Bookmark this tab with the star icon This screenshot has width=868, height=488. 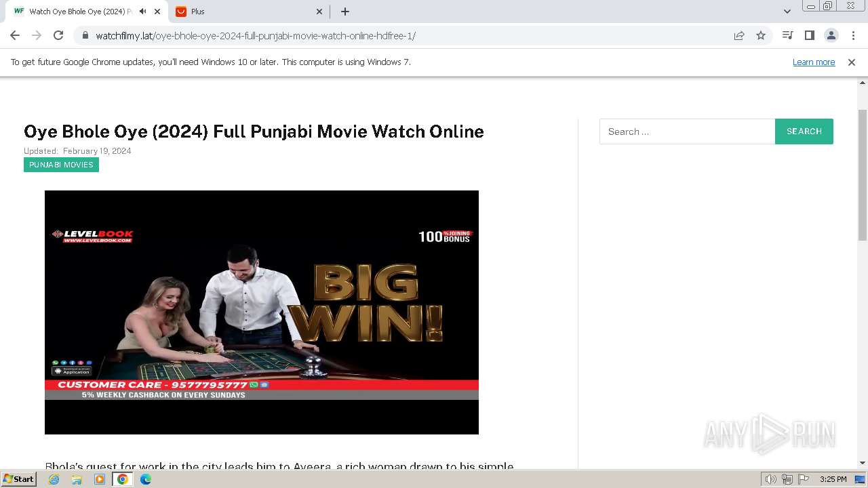tap(761, 35)
